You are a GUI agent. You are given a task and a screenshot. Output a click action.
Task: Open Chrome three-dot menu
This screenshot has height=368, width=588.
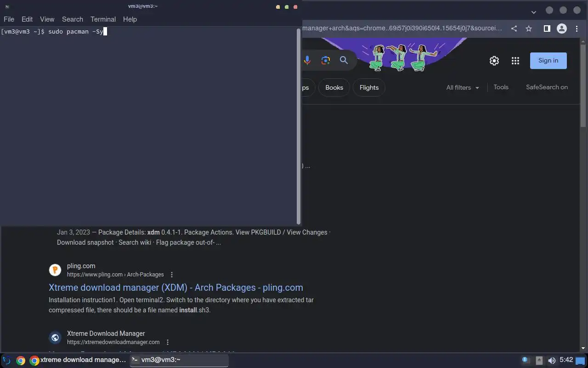click(577, 29)
